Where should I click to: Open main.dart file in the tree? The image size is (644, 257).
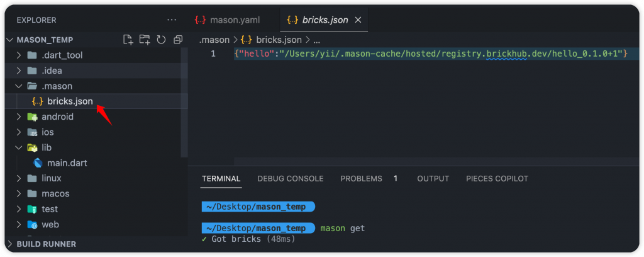[67, 163]
